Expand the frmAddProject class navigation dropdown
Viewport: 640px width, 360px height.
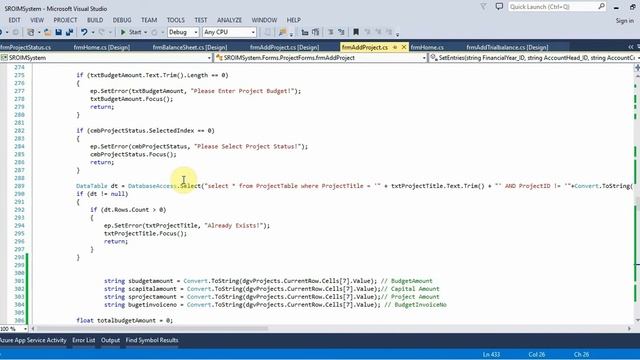tap(424, 58)
